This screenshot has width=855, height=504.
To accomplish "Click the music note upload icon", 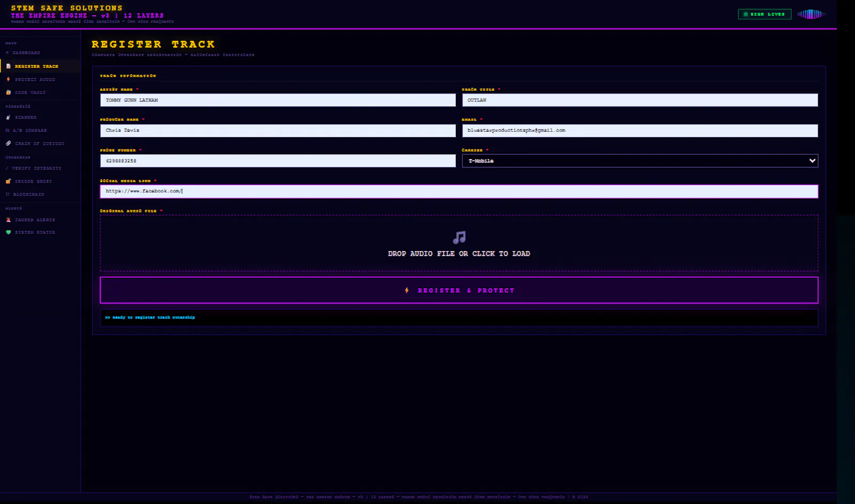I will (x=459, y=237).
